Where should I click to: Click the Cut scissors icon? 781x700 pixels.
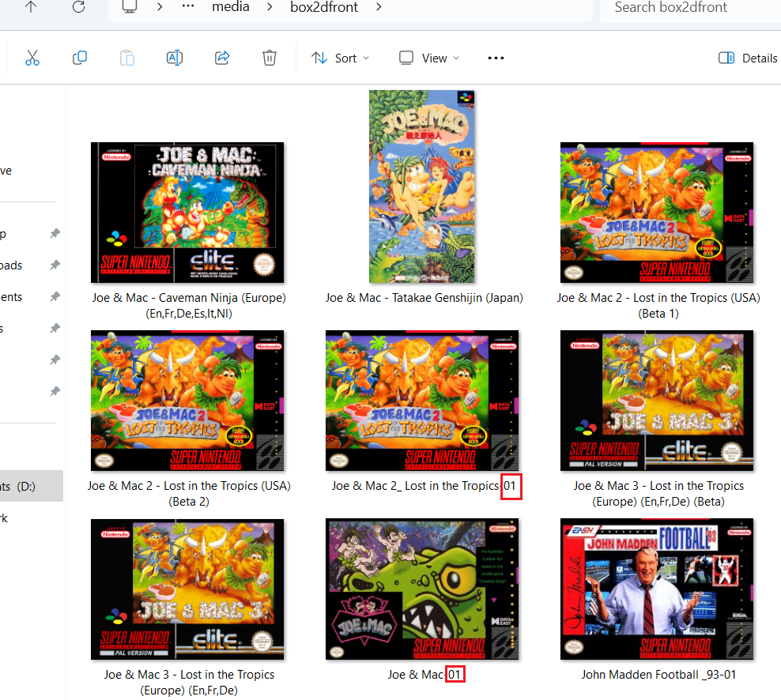32,58
